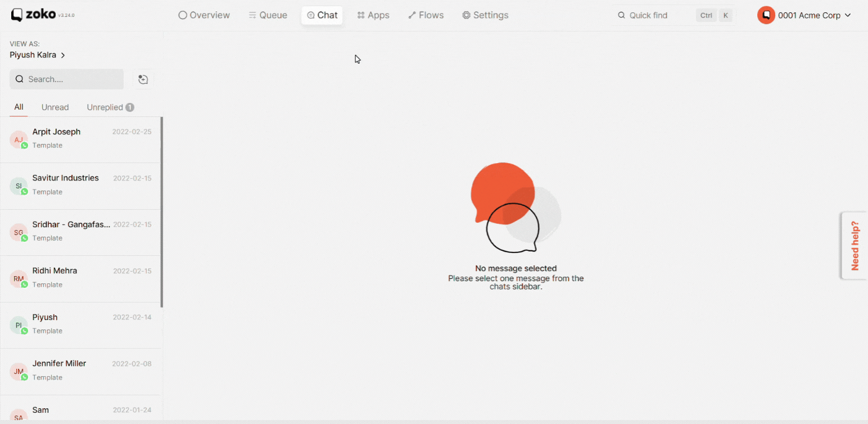Click Arpit Joseph's AJ avatar
868x424 pixels.
[19, 139]
